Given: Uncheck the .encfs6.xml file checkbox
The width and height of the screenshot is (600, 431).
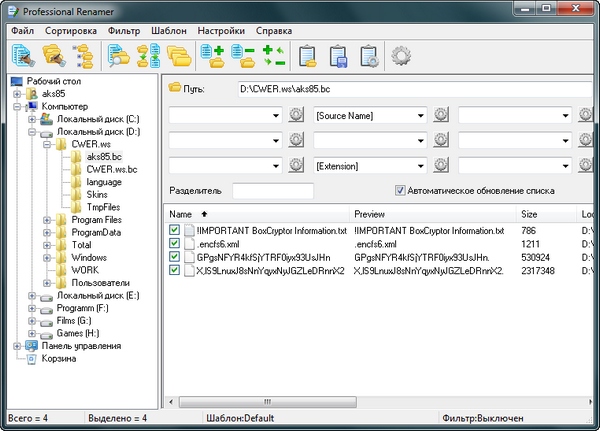Looking at the screenshot, I should (175, 243).
